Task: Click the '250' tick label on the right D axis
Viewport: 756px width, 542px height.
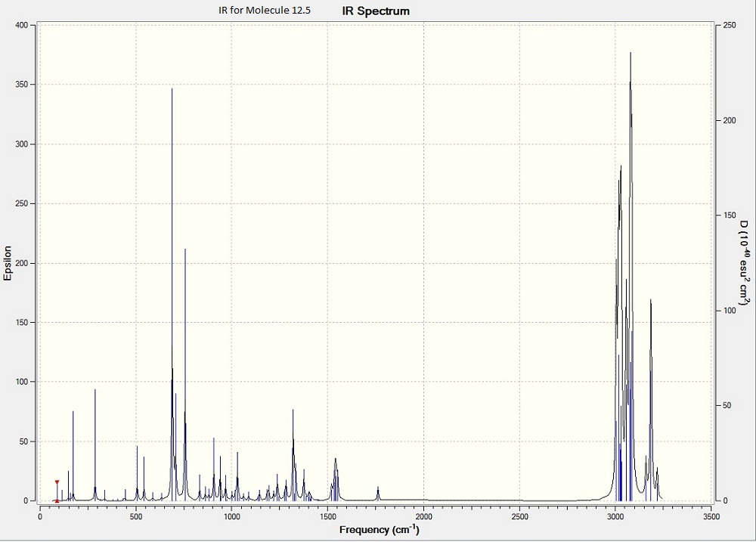Action: point(730,25)
